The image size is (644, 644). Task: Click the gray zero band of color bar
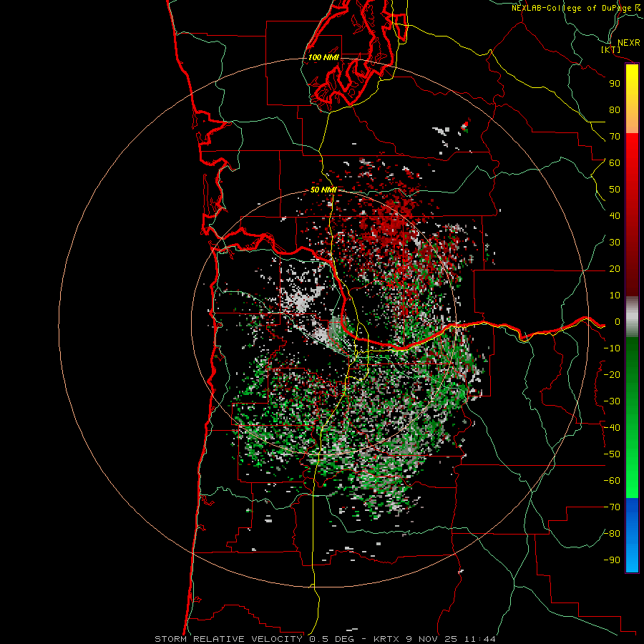coord(632,317)
